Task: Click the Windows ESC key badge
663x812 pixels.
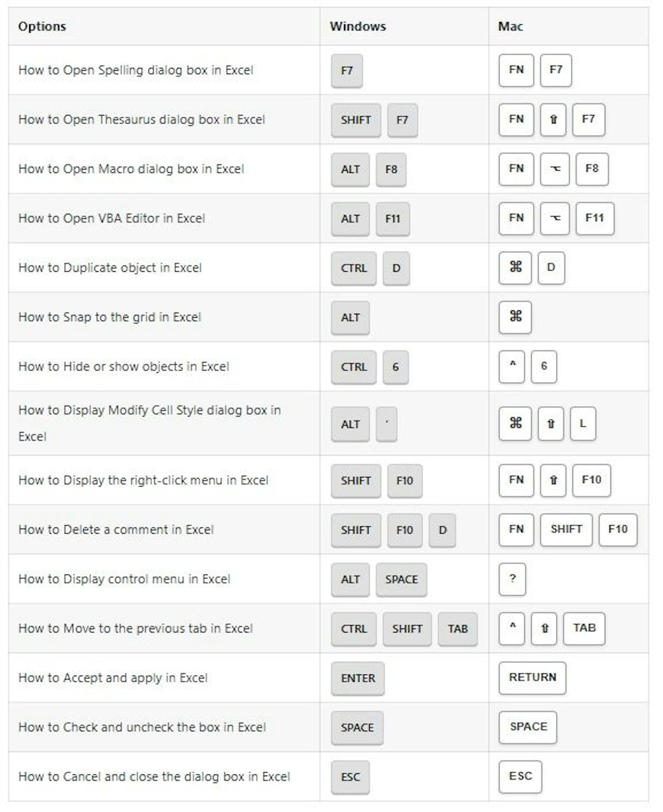Action: click(x=350, y=777)
